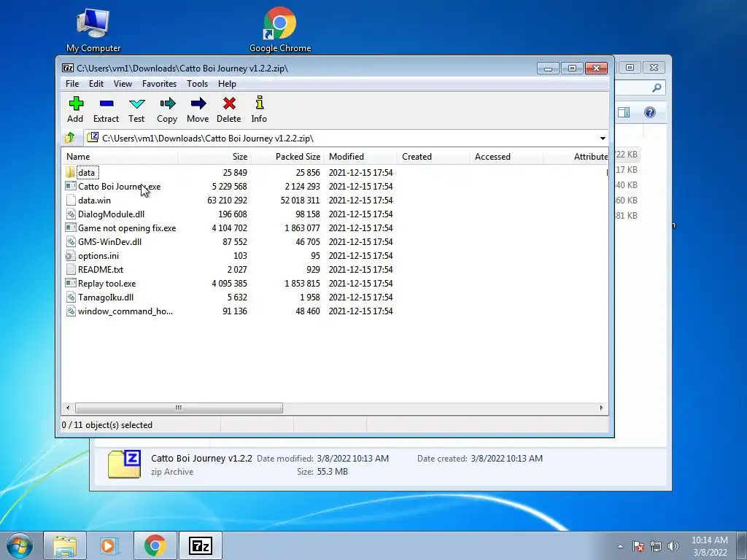This screenshot has width=747, height=560.
Task: Click the up-one-level folder icon
Action: (x=70, y=138)
